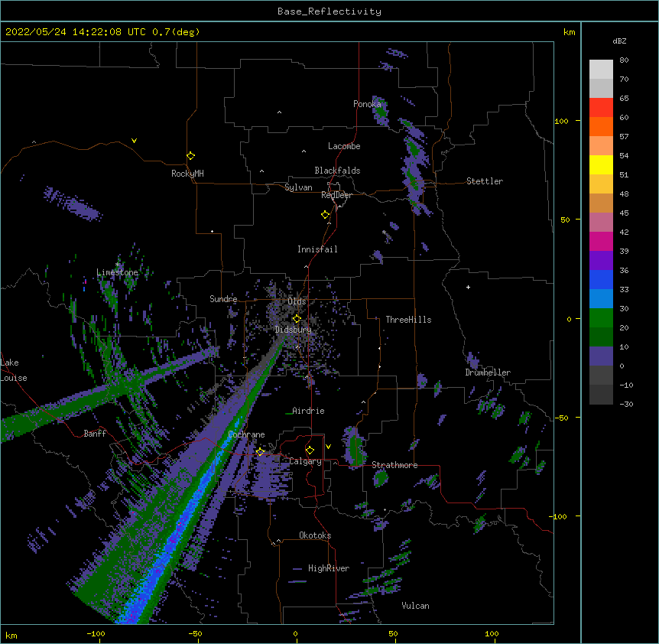Click the yellow diamond marker below Cochrane

pos(260,452)
